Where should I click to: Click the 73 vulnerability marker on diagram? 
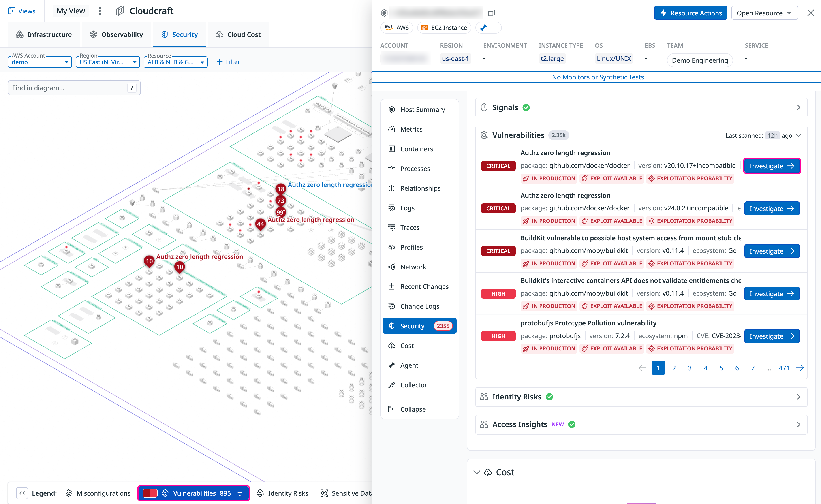point(281,201)
